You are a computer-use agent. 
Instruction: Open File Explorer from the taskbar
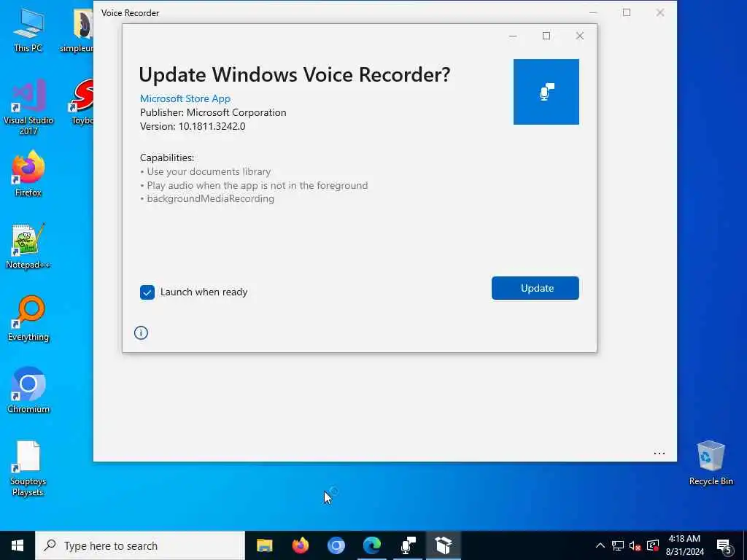pos(264,545)
